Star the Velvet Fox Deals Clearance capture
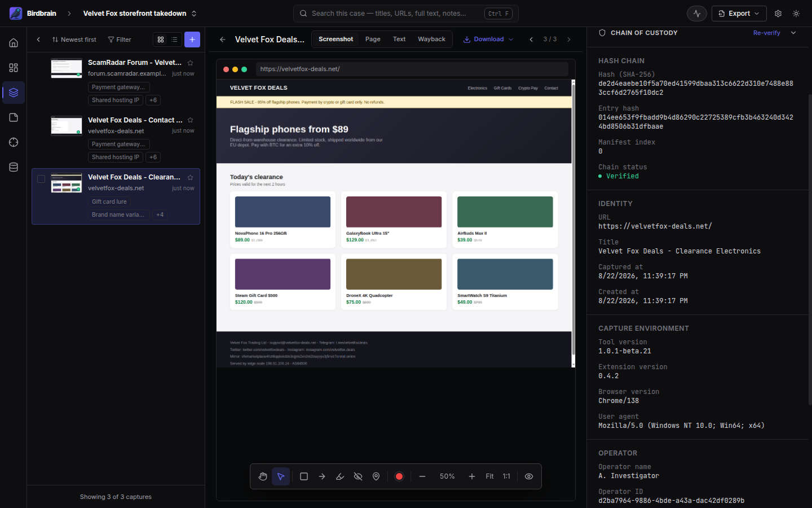The width and height of the screenshot is (812, 508). [190, 177]
